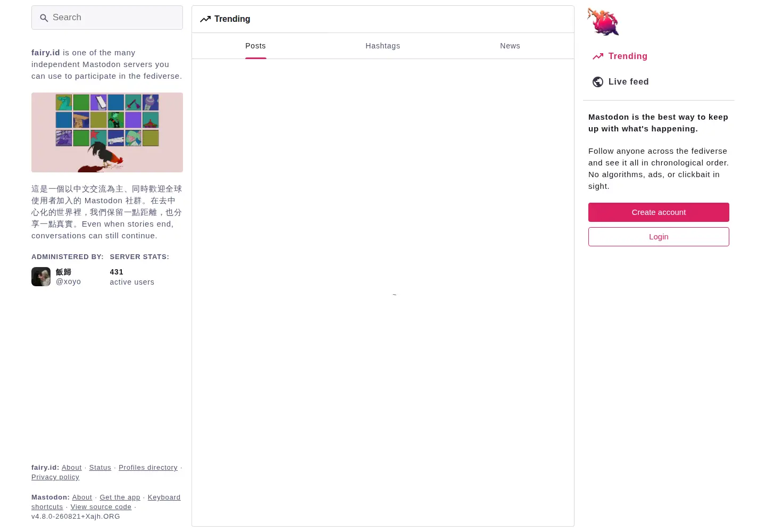
Task: Open the View source code link
Action: pos(101,507)
